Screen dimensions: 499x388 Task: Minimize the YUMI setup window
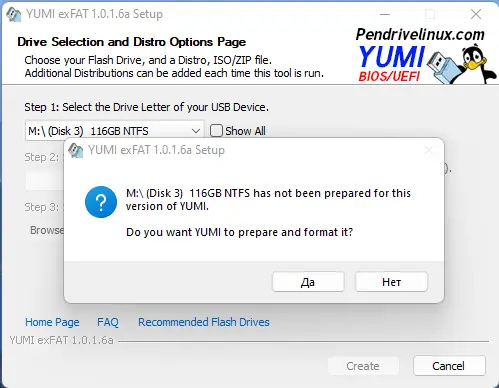tap(385, 14)
